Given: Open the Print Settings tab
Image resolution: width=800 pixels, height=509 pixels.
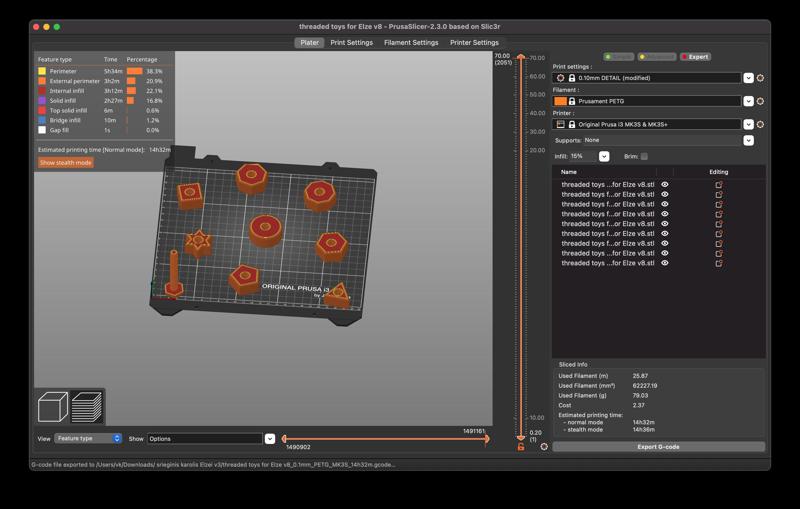Looking at the screenshot, I should coord(352,43).
